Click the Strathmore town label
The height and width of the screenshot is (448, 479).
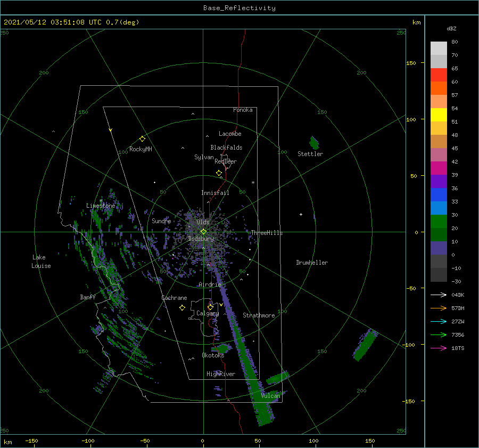[x=259, y=315]
